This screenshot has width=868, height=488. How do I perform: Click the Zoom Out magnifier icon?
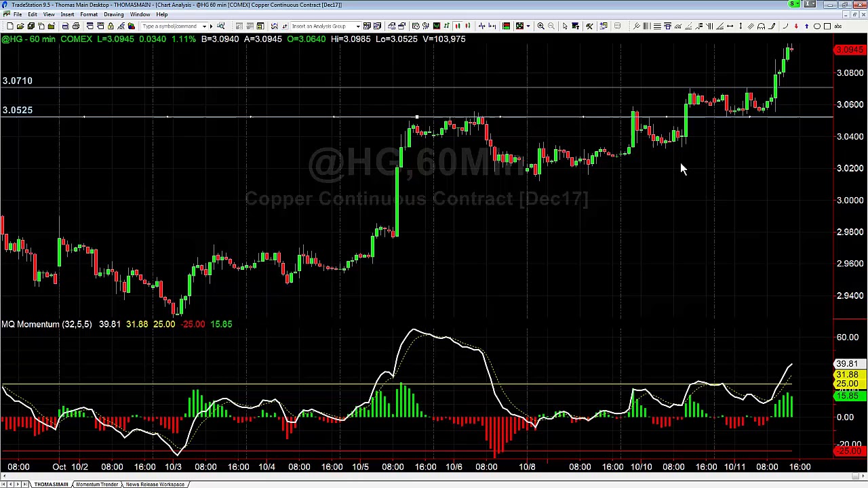[x=551, y=26]
